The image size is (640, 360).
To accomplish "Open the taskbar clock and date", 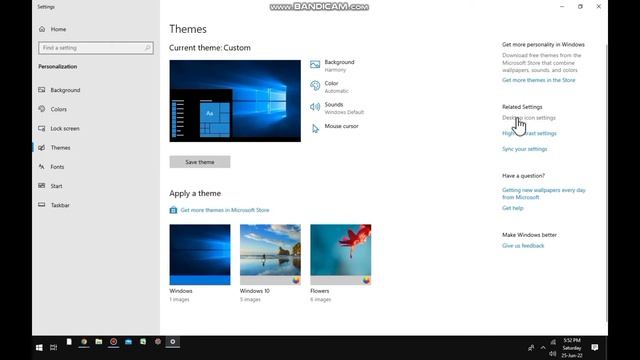I will (572, 348).
